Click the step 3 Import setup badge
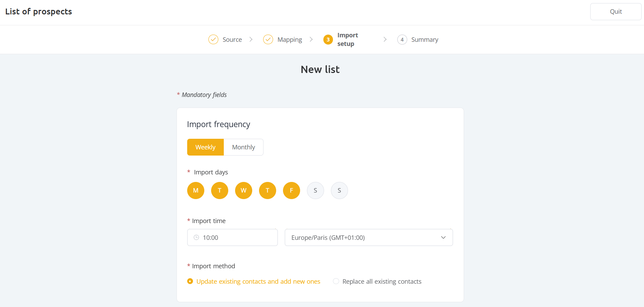Screen dimensions: 644x307 pos(328,40)
